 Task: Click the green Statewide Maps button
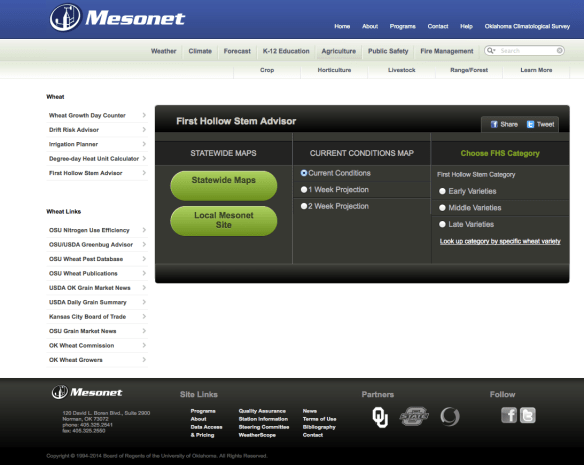coord(223,185)
